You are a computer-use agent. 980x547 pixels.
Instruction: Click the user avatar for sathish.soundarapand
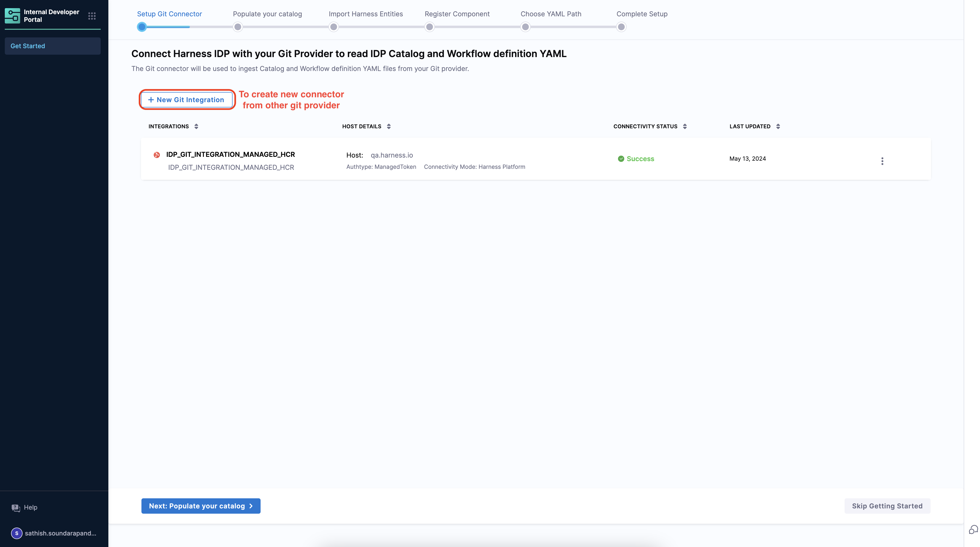tap(16, 533)
